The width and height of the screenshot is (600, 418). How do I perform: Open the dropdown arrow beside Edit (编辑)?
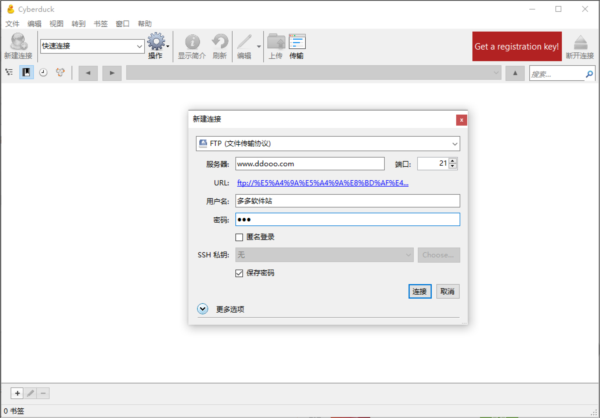tap(259, 46)
